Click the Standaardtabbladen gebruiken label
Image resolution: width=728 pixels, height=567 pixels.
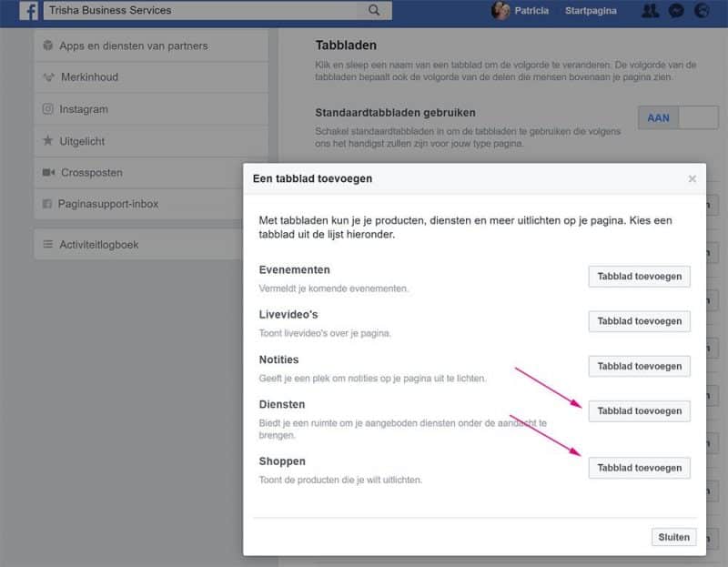click(x=395, y=113)
